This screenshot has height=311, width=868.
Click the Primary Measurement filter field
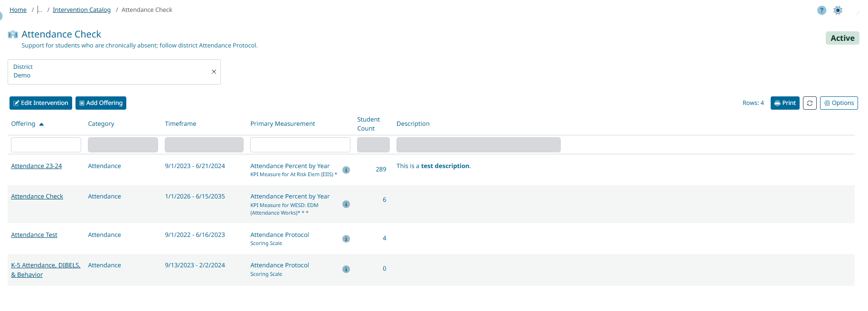(300, 145)
